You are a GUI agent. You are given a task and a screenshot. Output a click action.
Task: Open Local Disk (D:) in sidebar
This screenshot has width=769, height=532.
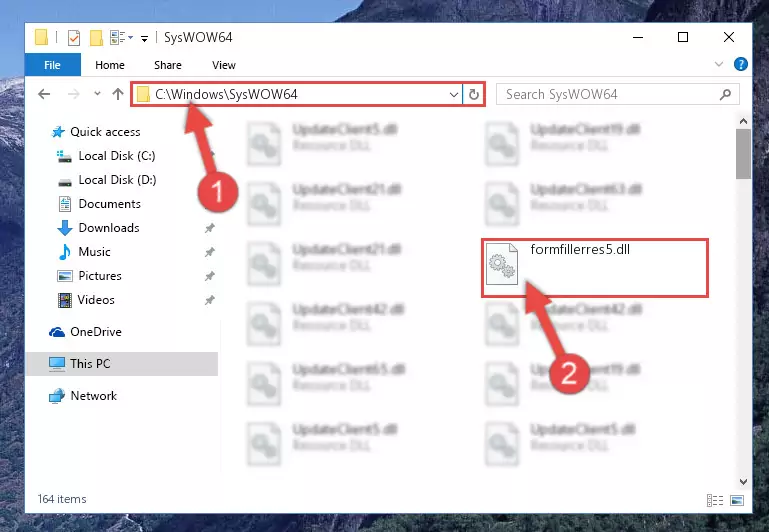(x=117, y=179)
